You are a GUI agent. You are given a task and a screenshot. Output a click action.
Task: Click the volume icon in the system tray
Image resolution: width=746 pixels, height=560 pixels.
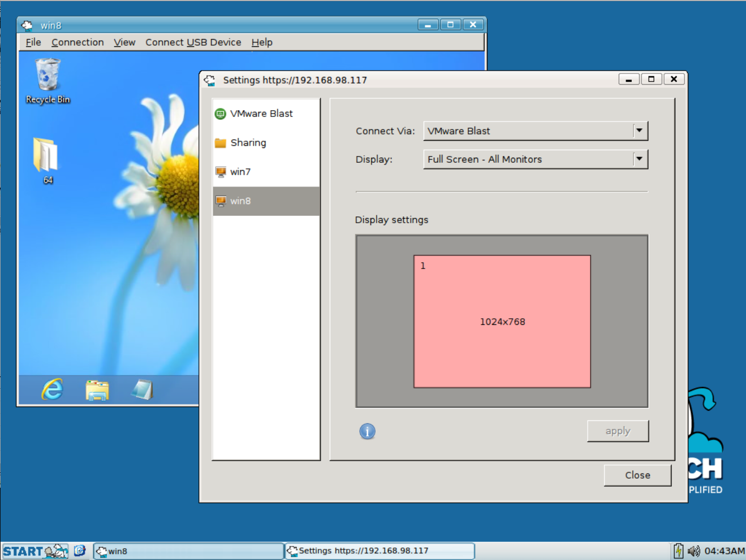pos(694,550)
